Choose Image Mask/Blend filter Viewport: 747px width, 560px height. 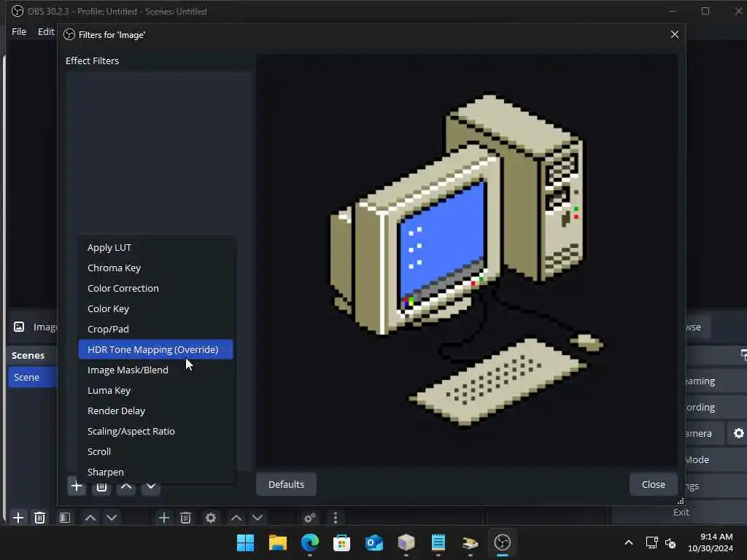pos(155,370)
